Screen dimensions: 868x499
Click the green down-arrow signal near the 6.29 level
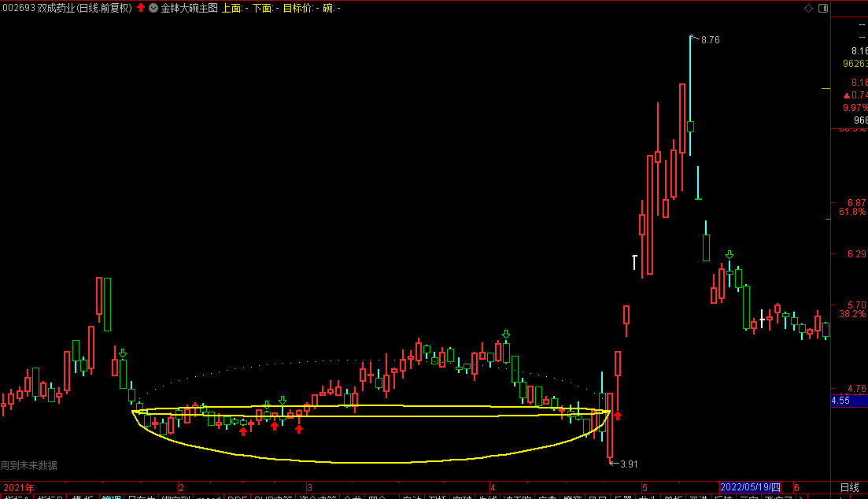pos(729,254)
